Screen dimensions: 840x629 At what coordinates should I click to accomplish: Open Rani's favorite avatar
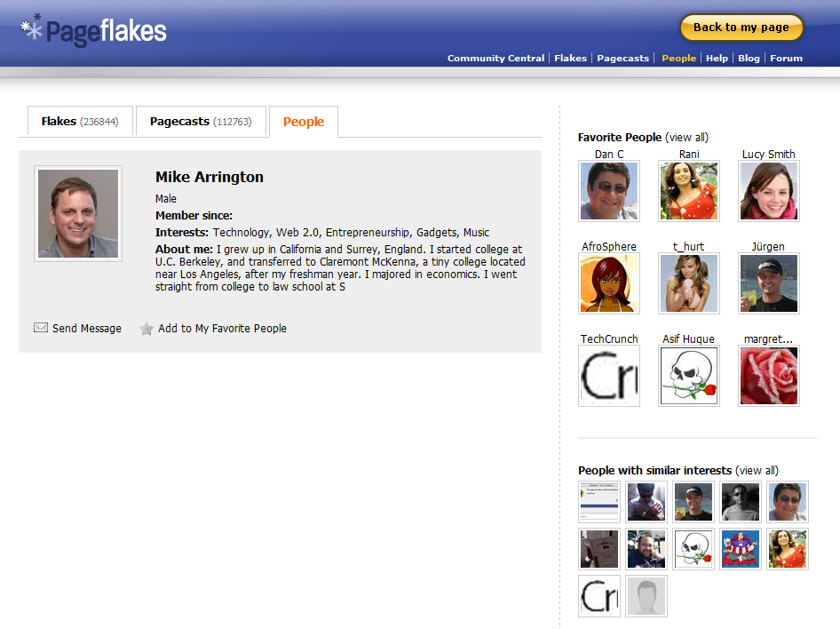coord(689,191)
